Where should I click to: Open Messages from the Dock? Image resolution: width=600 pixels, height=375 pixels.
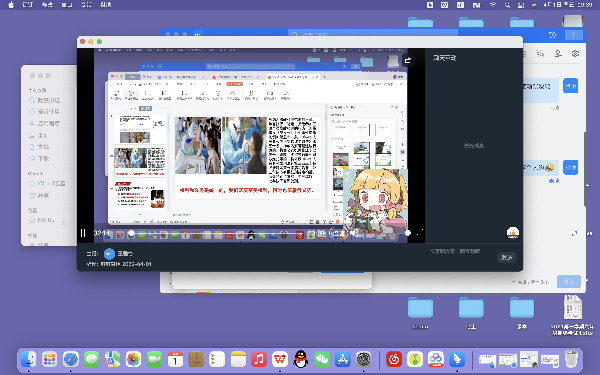pos(91,359)
